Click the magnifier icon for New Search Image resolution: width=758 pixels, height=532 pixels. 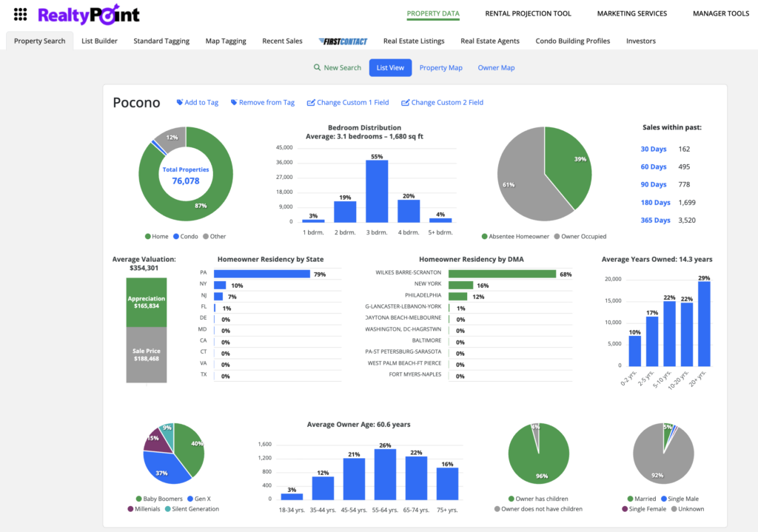[x=318, y=68]
